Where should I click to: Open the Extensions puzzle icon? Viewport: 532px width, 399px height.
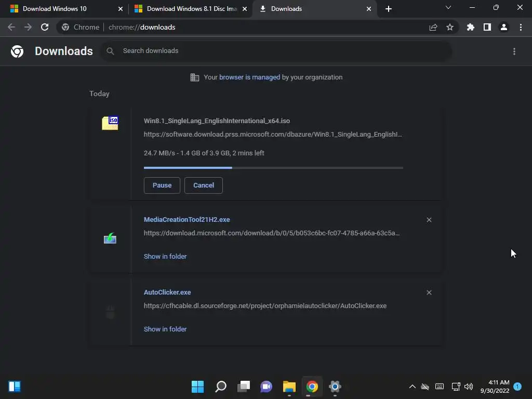point(471,27)
